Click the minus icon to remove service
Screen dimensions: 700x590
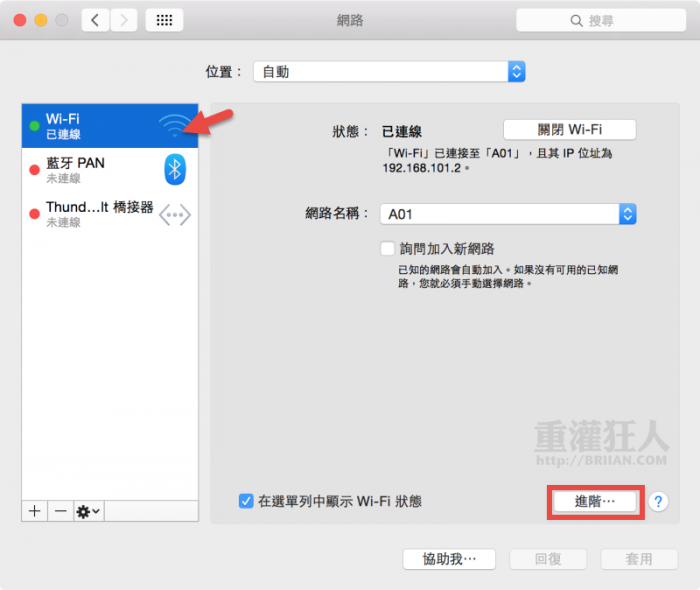click(x=60, y=511)
